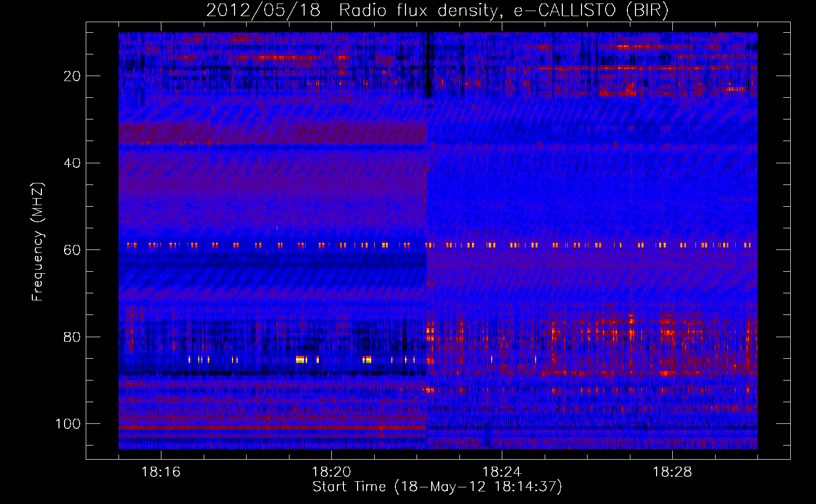Click the 18:24 time tick label
Viewport: 816px width, 504px height.
tap(502, 472)
